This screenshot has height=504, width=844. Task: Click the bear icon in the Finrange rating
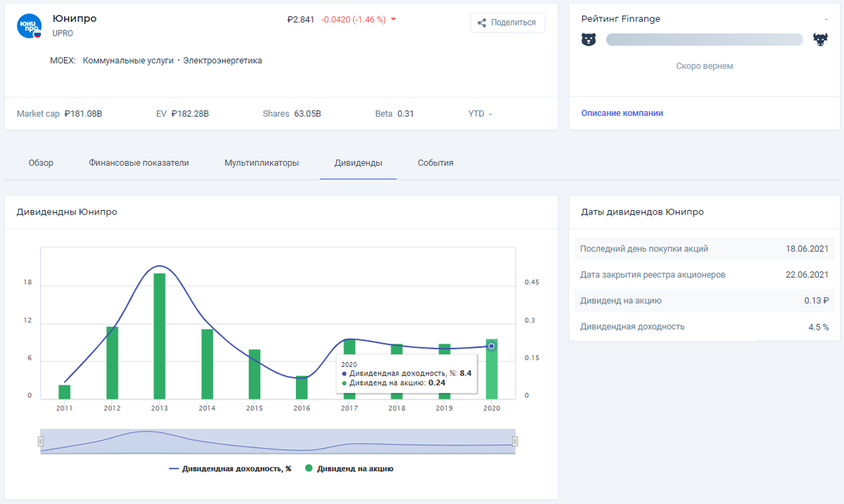589,40
